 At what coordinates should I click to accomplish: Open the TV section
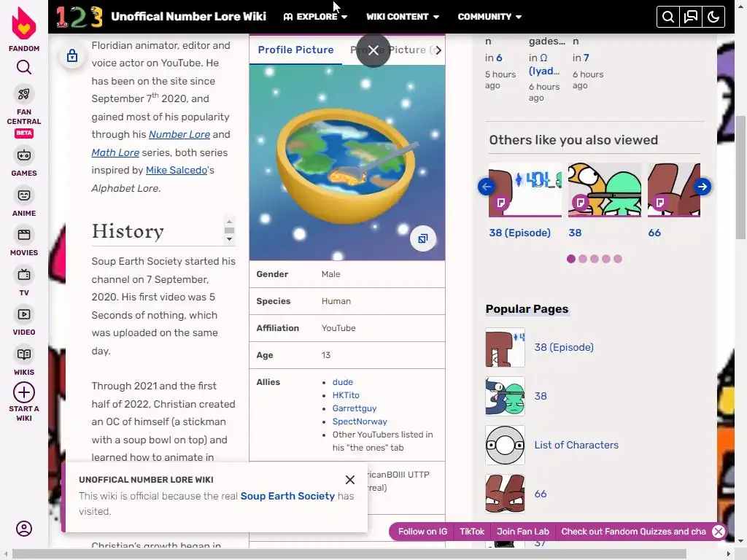click(24, 282)
